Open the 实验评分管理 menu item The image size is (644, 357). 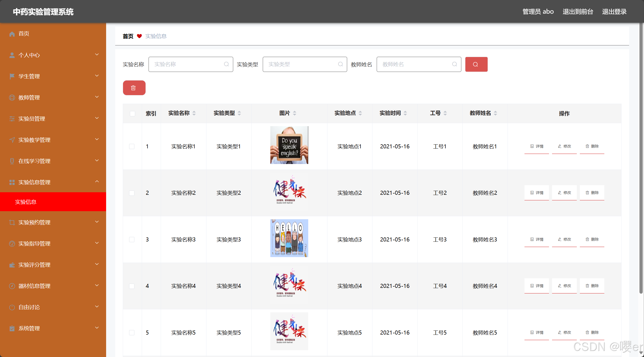pyautogui.click(x=53, y=265)
